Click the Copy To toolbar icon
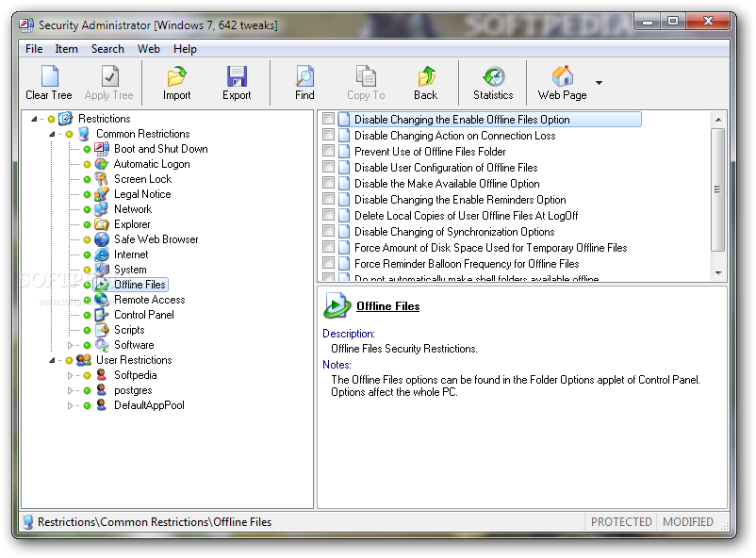Image resolution: width=756 pixels, height=558 pixels. coord(366,76)
